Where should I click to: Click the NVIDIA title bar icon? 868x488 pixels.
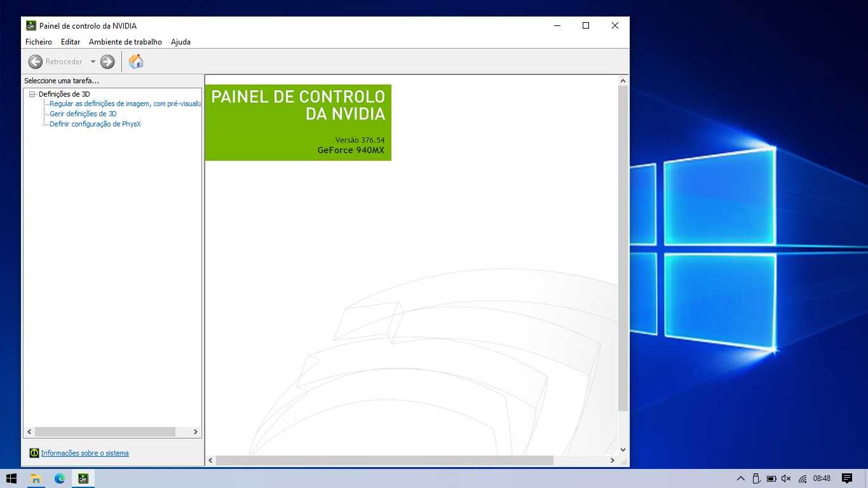tap(31, 25)
